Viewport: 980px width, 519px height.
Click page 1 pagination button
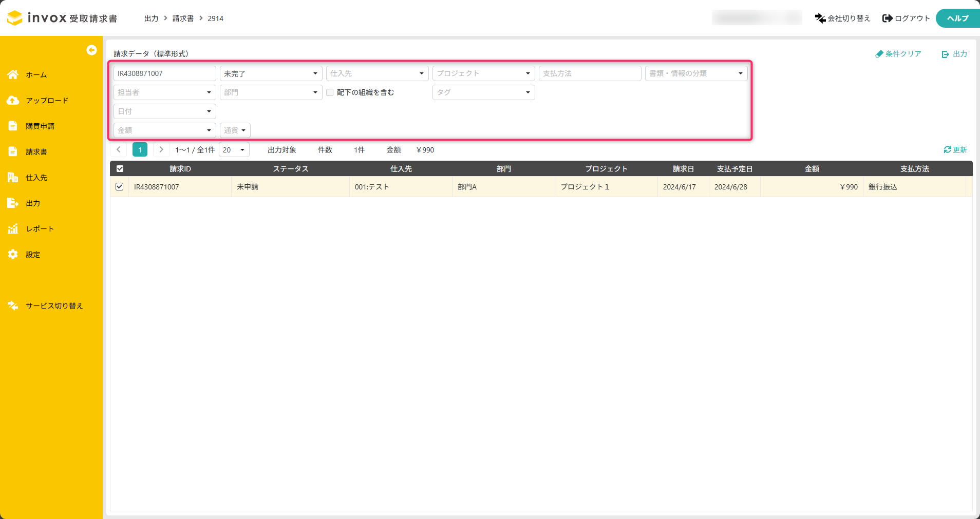click(140, 149)
